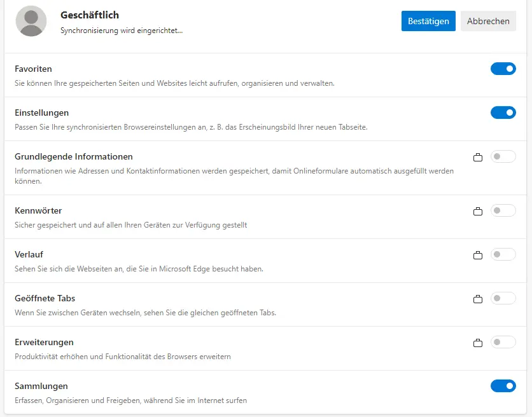Toggle the Sammlungen sync switch
Screen dimensions: 532x417
pyautogui.click(x=503, y=386)
